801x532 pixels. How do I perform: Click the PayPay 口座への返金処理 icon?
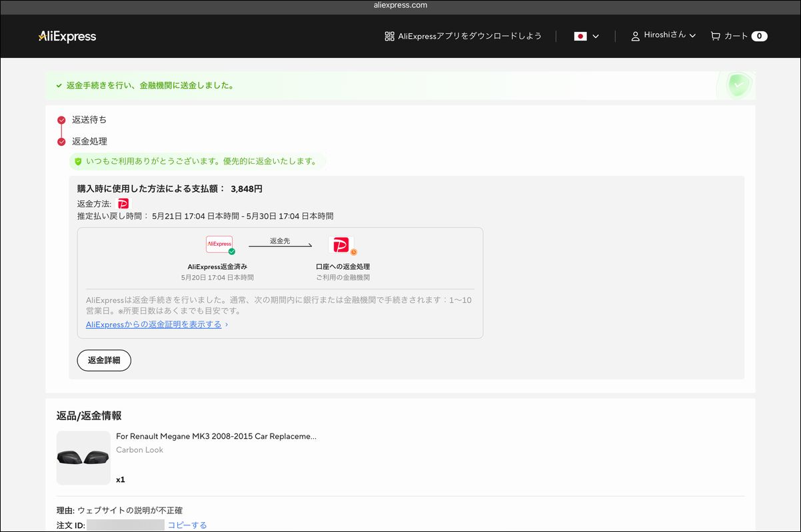341,245
